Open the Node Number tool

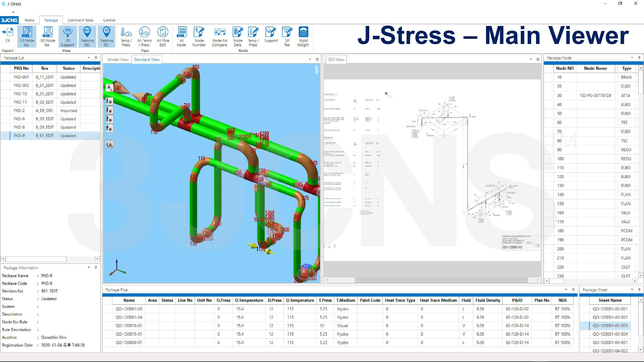point(199,36)
